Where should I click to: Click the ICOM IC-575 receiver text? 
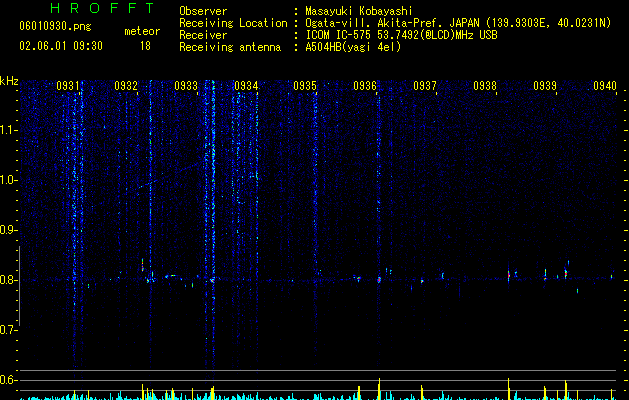pyautogui.click(x=401, y=35)
